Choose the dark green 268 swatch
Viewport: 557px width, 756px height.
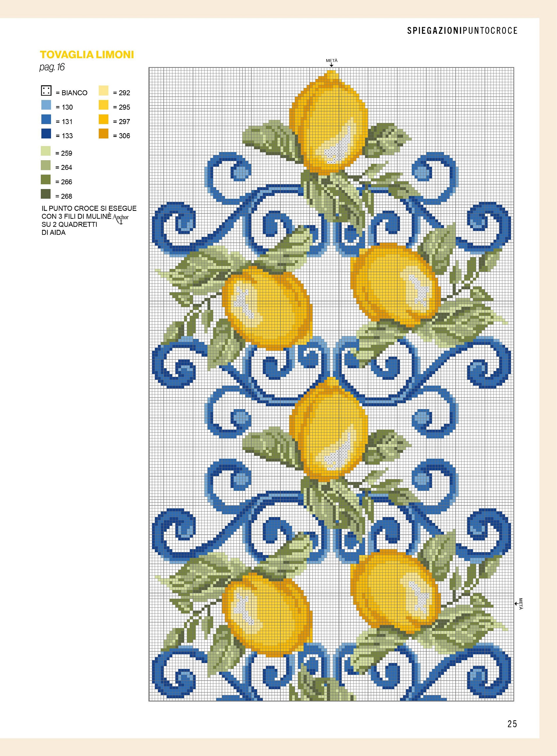click(x=46, y=194)
